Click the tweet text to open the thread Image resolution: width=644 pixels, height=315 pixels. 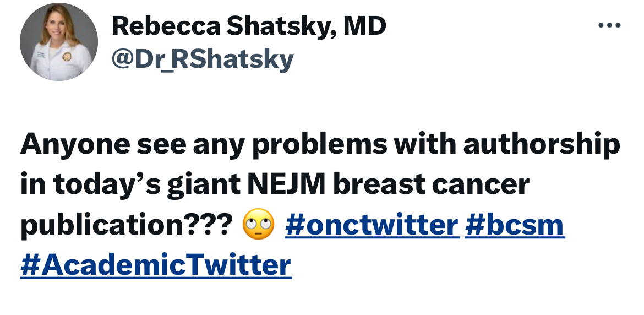[x=320, y=204]
